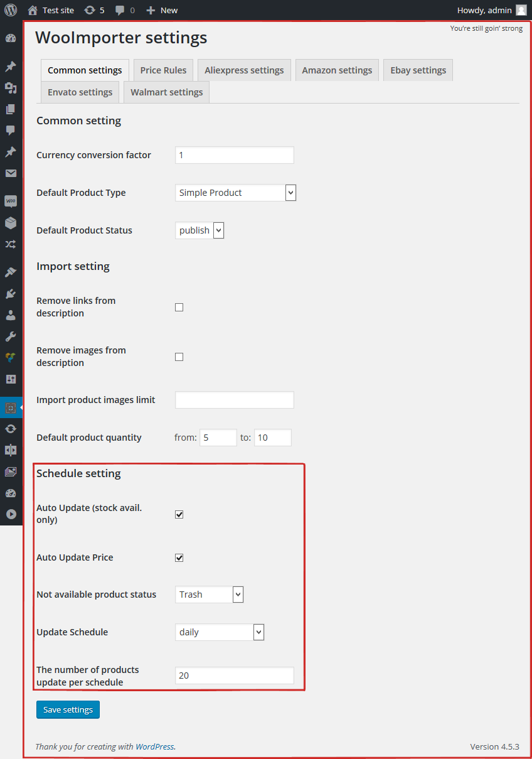
Task: Open Default Product Type dropdown
Action: (x=235, y=193)
